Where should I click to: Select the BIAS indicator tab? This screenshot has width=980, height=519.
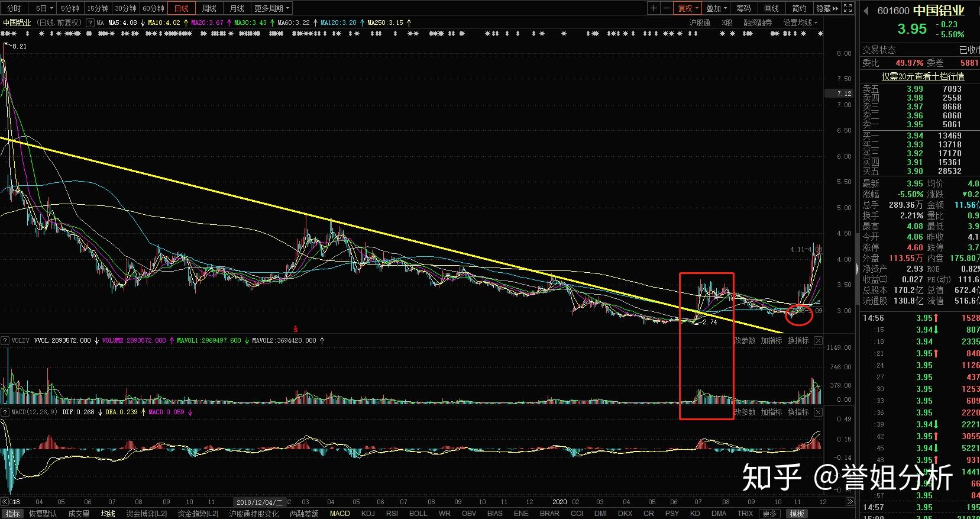[x=495, y=514]
